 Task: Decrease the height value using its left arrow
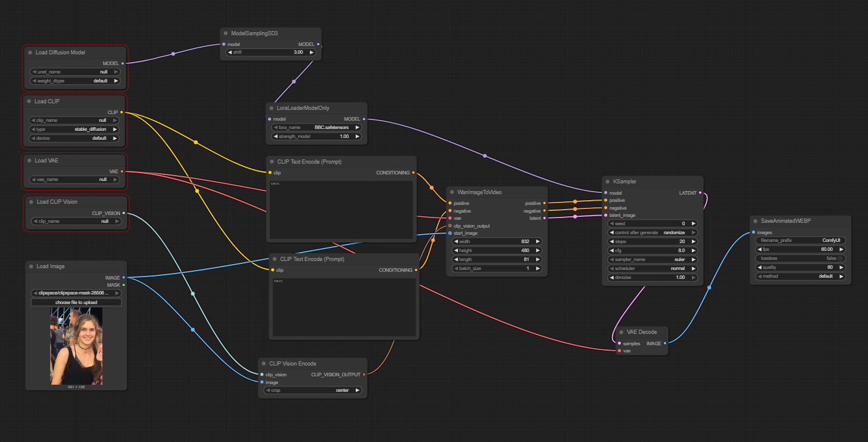pos(455,251)
